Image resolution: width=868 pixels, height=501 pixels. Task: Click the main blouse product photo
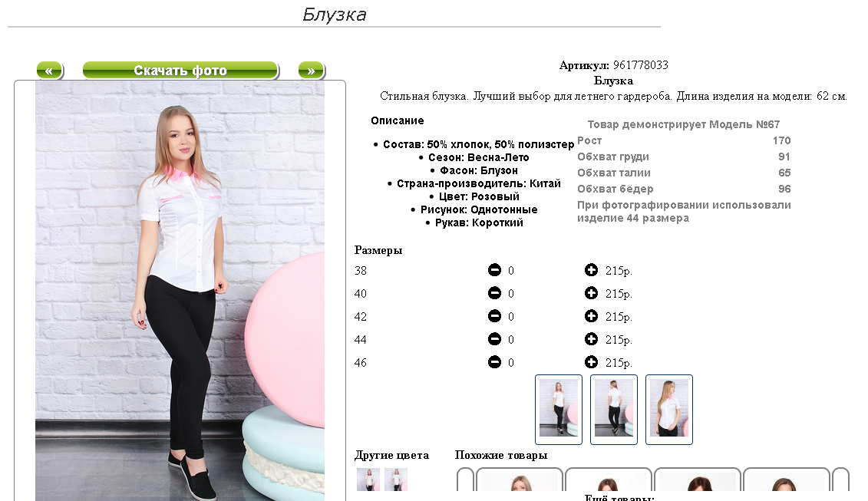180,291
